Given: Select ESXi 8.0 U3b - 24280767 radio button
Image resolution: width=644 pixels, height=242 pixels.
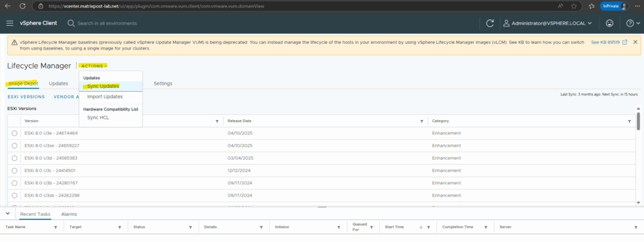Looking at the screenshot, I should 14,183.
